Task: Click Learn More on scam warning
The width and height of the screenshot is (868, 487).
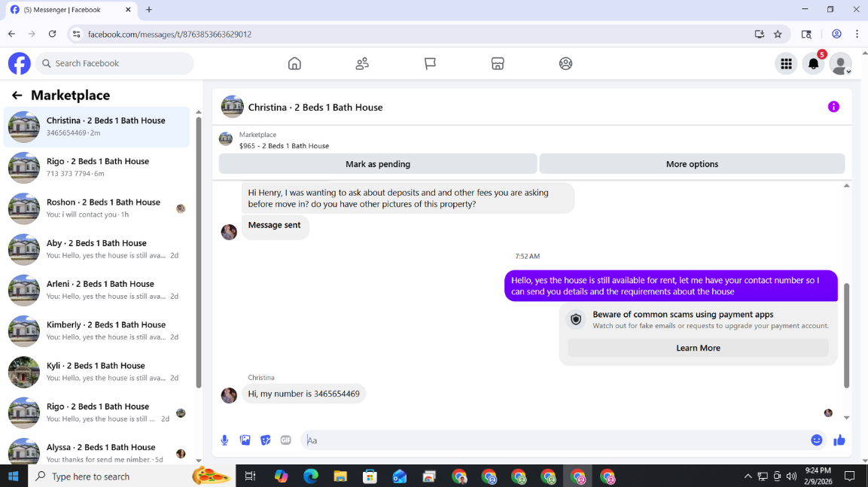Action: click(x=698, y=348)
